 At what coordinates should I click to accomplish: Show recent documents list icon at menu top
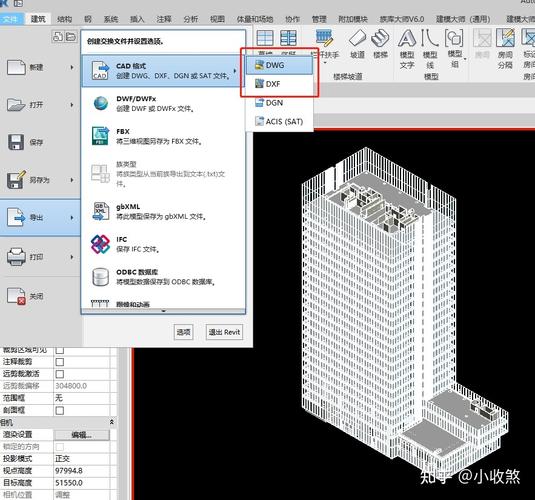57,36
